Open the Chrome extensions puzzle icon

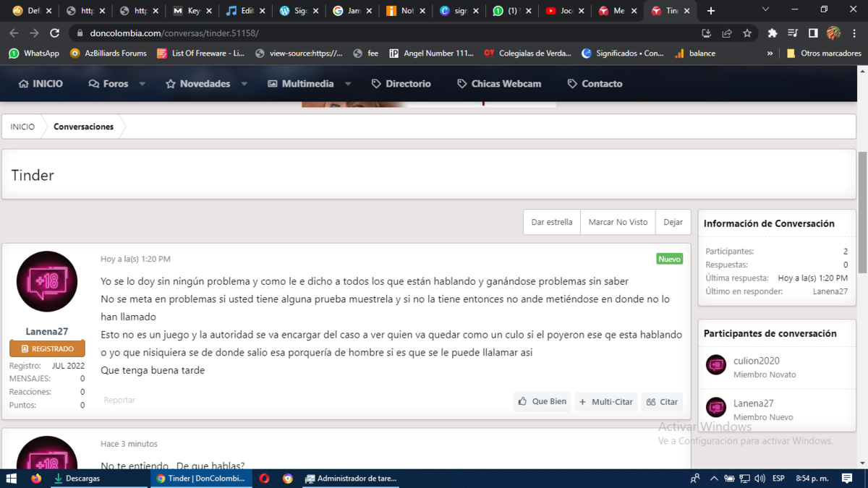pyautogui.click(x=773, y=33)
